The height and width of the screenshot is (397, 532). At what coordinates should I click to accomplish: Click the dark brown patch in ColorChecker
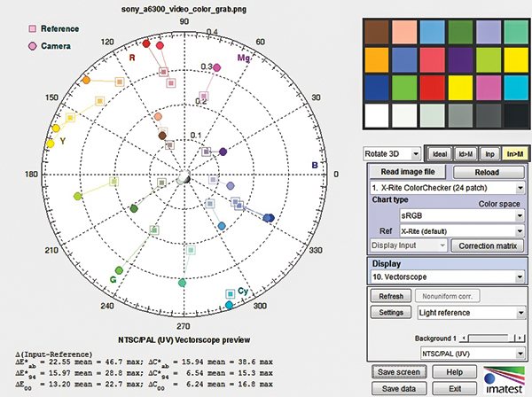[x=377, y=32]
